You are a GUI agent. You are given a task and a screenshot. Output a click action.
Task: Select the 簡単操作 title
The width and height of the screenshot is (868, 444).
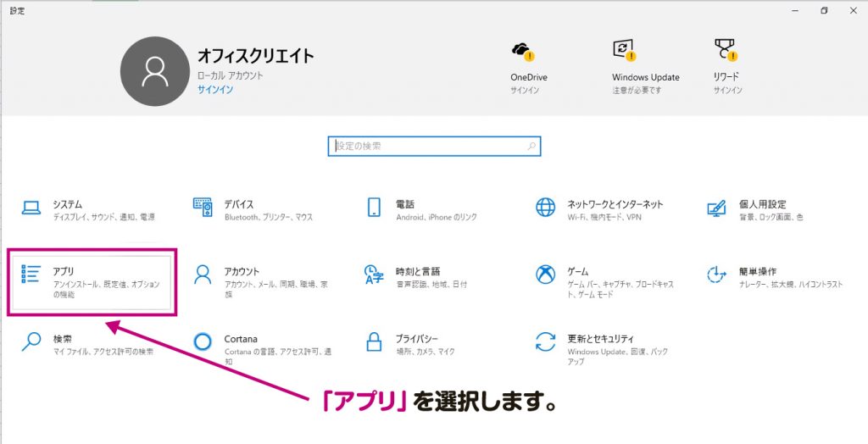pyautogui.click(x=758, y=272)
